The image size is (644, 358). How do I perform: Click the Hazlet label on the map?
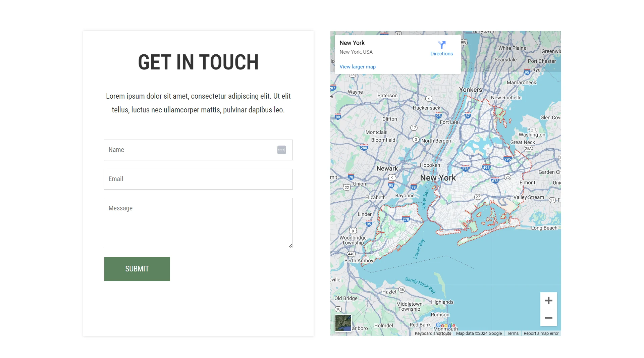tap(389, 292)
